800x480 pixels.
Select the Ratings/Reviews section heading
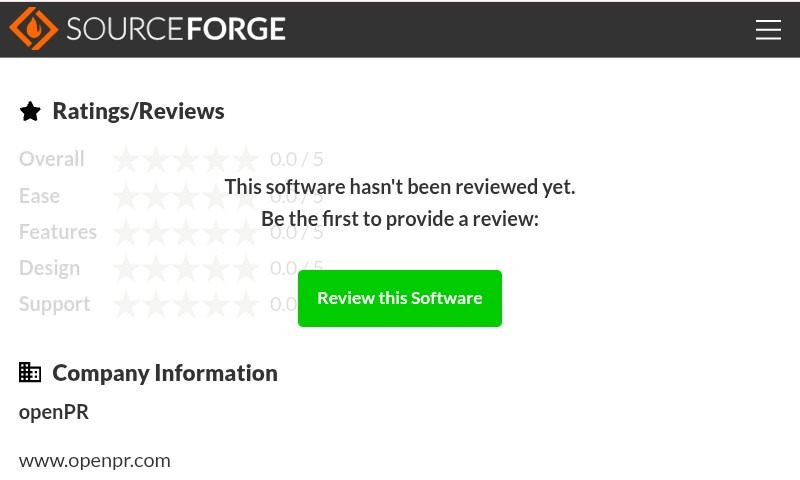pyautogui.click(x=138, y=111)
